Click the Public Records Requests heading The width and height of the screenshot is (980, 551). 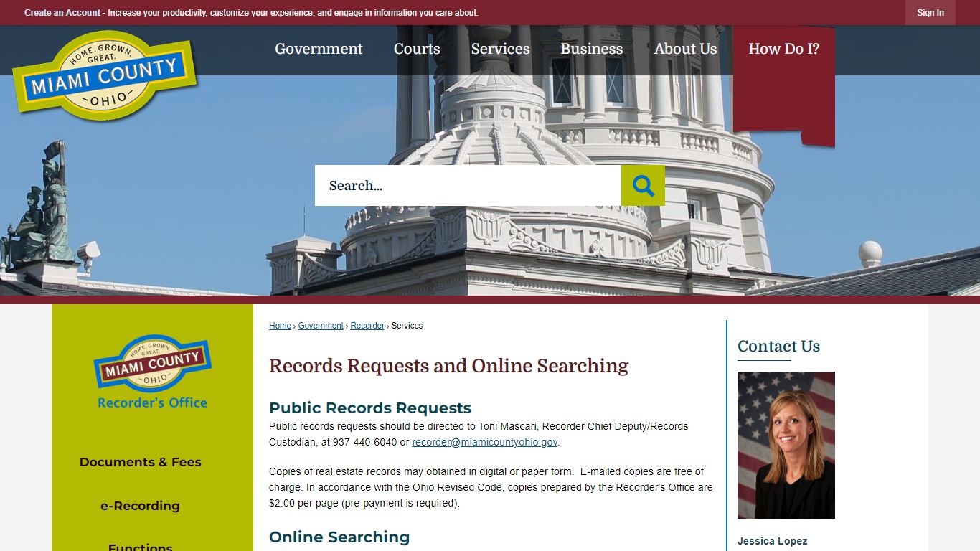coord(370,408)
